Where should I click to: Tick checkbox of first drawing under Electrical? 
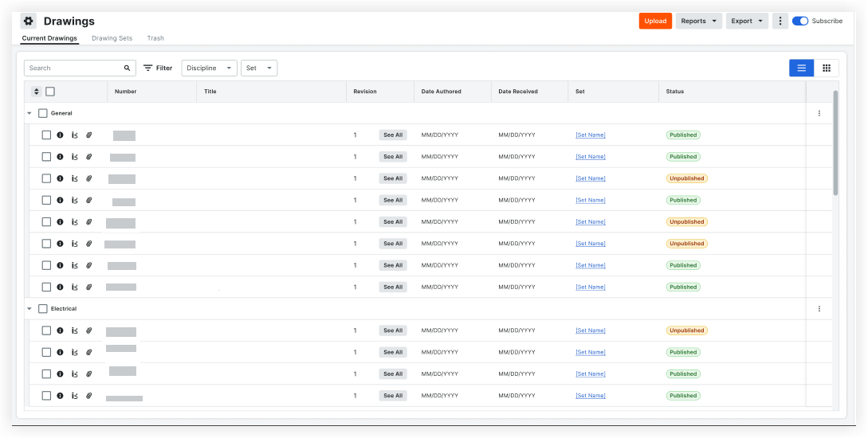point(46,330)
